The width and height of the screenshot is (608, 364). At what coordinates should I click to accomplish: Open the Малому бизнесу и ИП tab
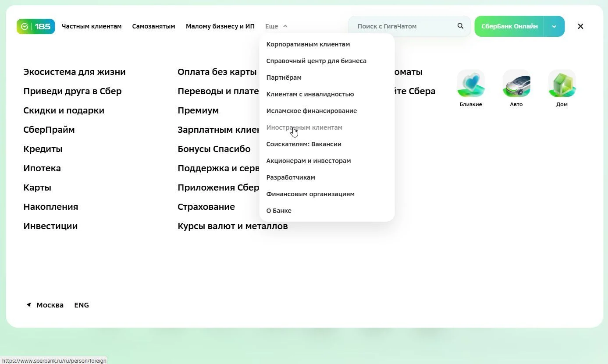pyautogui.click(x=220, y=26)
